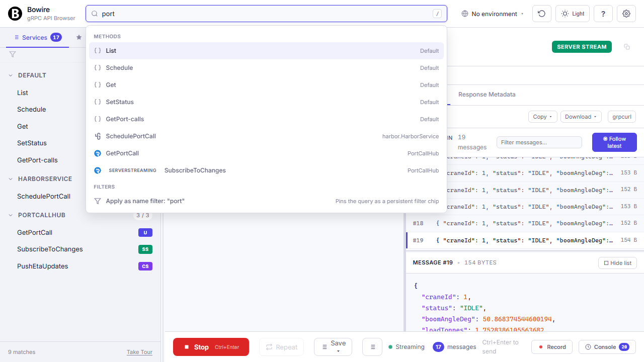Click the grpcurl button
Image resolution: width=644 pixels, height=362 pixels.
click(622, 117)
